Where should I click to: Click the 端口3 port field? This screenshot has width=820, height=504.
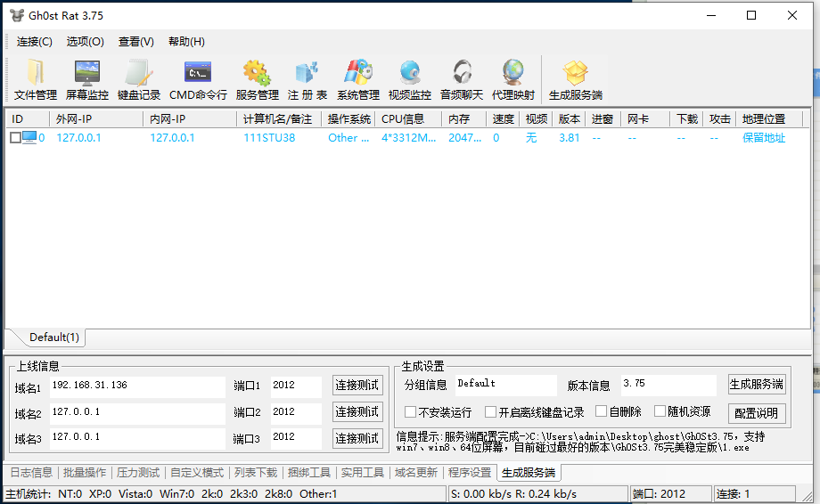[296, 439]
